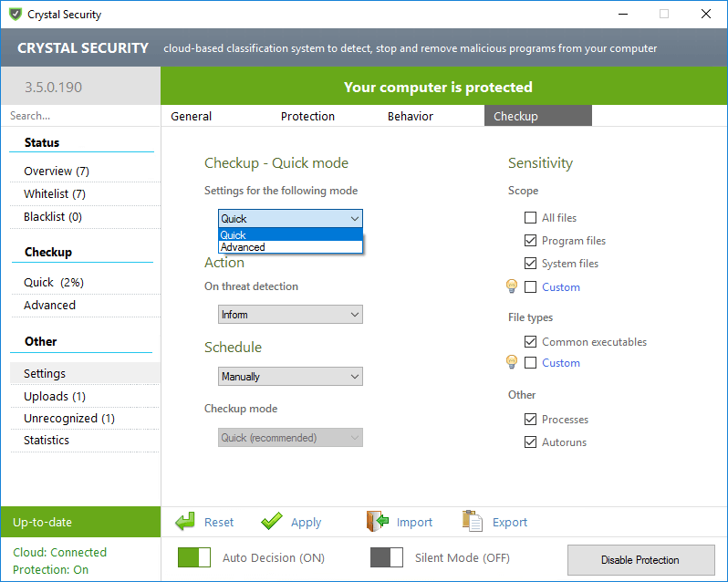Uncheck the Program files checkbox
This screenshot has width=728, height=582.
pyautogui.click(x=530, y=241)
